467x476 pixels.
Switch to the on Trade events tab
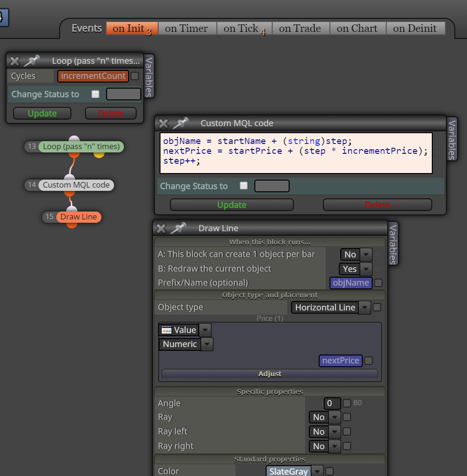click(x=300, y=29)
